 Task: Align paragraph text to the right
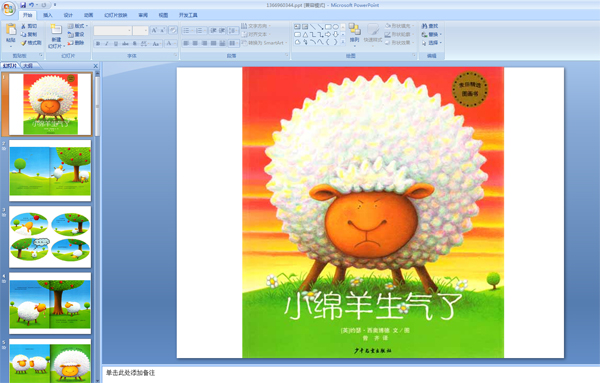click(x=204, y=43)
